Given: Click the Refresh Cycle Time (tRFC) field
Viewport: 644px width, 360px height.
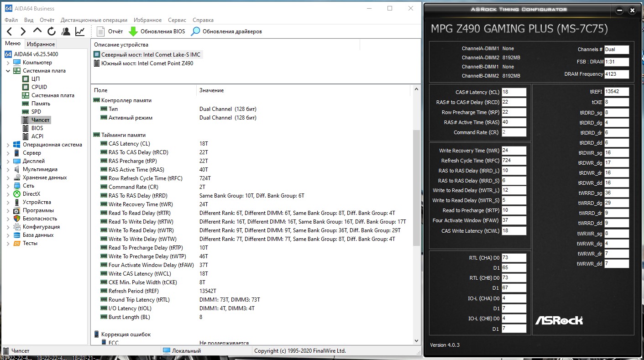Looking at the screenshot, I should pos(514,161).
